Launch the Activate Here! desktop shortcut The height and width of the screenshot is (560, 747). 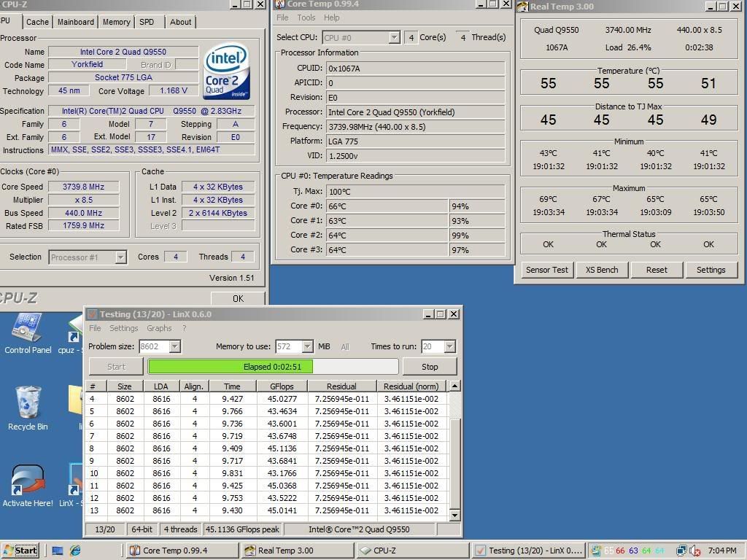point(28,485)
